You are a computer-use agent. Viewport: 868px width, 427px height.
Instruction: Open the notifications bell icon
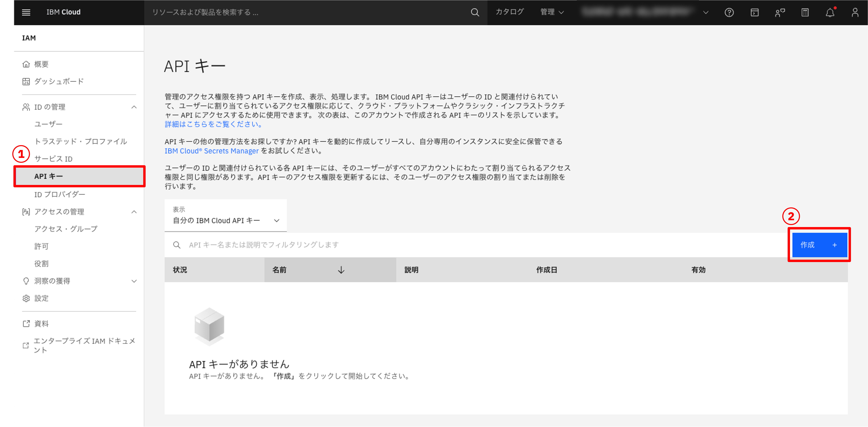(x=830, y=12)
